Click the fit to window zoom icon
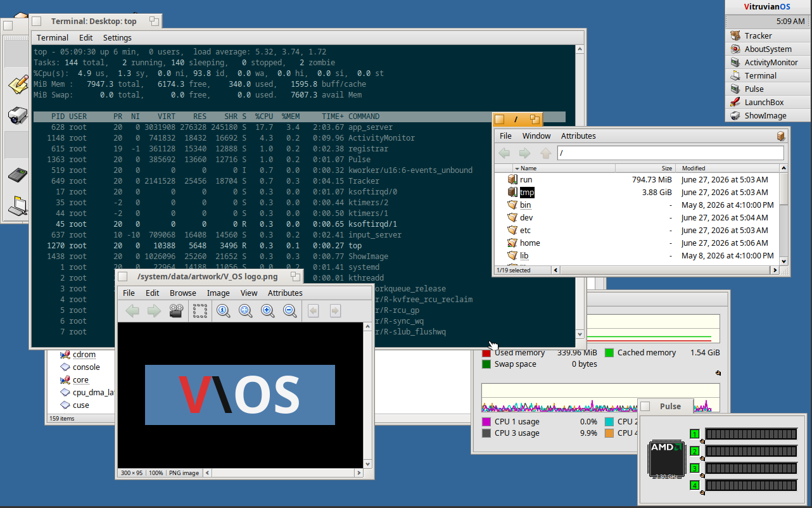 pyautogui.click(x=246, y=311)
